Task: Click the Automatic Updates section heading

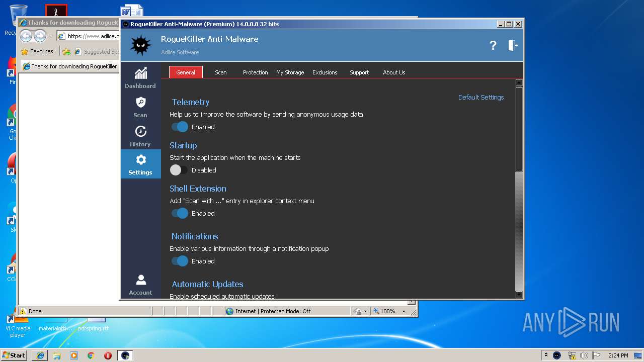Action: [x=207, y=284]
